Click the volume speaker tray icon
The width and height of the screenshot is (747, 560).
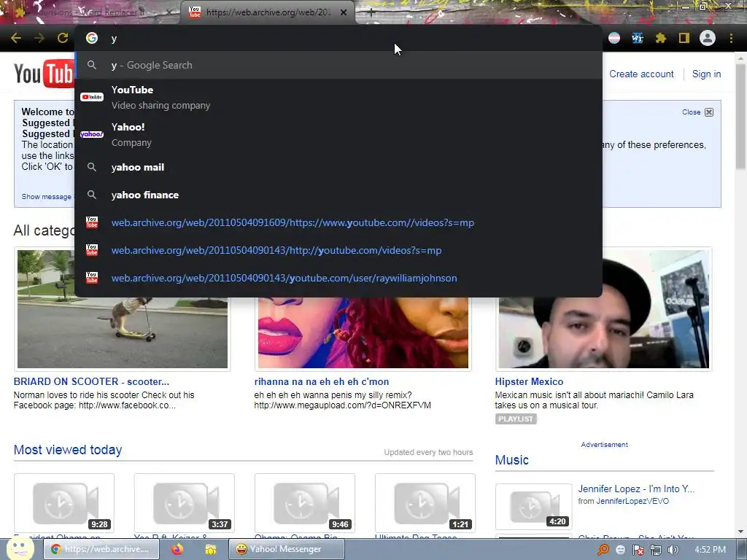coord(673,550)
